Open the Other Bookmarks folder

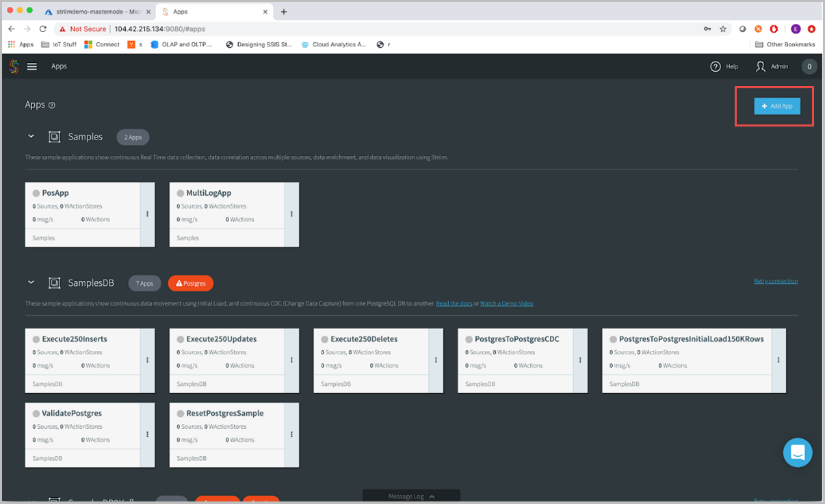point(785,44)
